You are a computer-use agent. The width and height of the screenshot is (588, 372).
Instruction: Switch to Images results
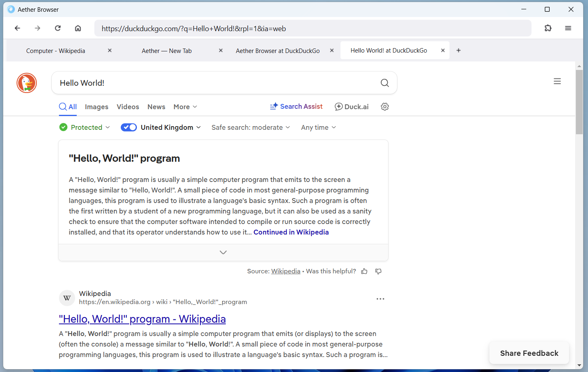pyautogui.click(x=97, y=107)
